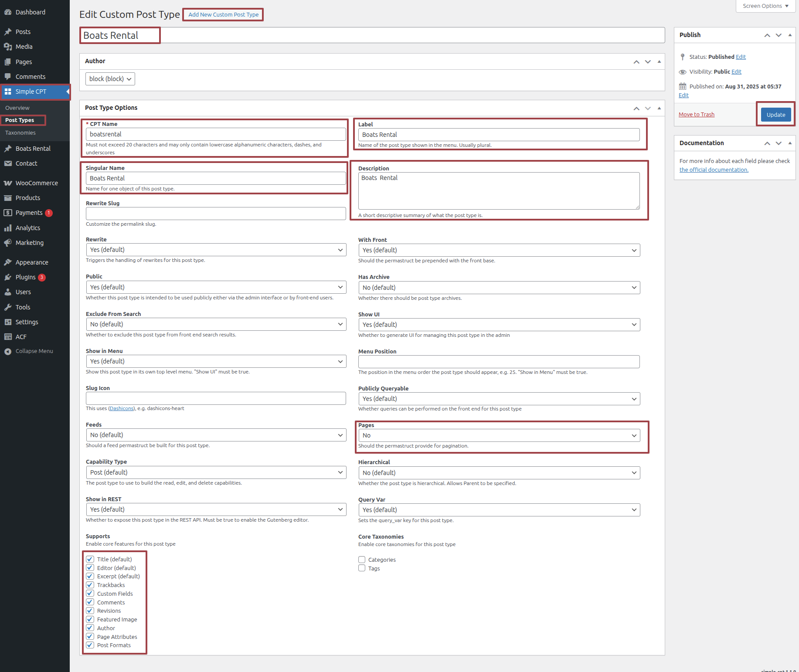Open the Appearance paintbrush icon
Image resolution: width=799 pixels, height=672 pixels.
click(x=8, y=262)
